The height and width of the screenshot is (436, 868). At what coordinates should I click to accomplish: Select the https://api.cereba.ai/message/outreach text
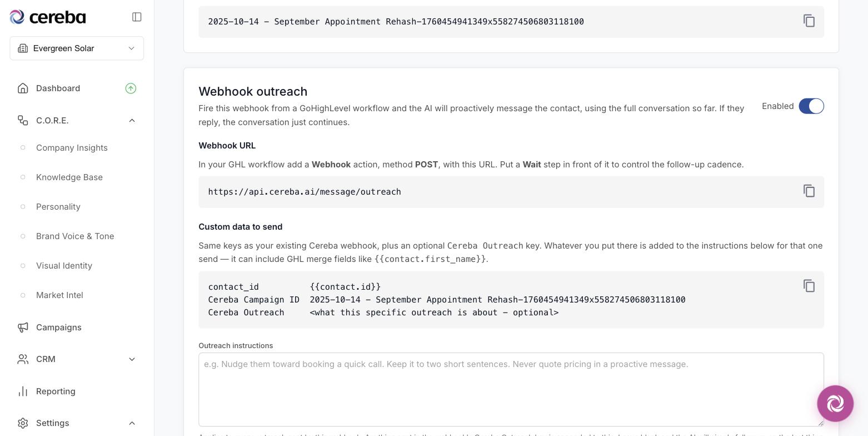[x=305, y=192]
